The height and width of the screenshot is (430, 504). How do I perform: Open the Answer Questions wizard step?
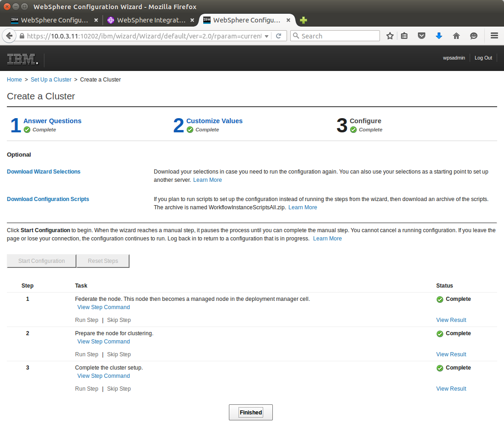[x=52, y=121]
